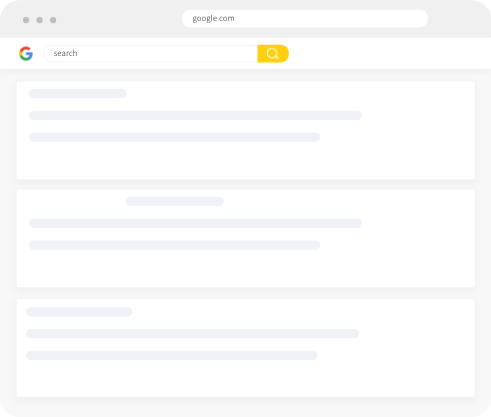Open the second result's indented title placeholder
The height and width of the screenshot is (417, 491).
175,201
